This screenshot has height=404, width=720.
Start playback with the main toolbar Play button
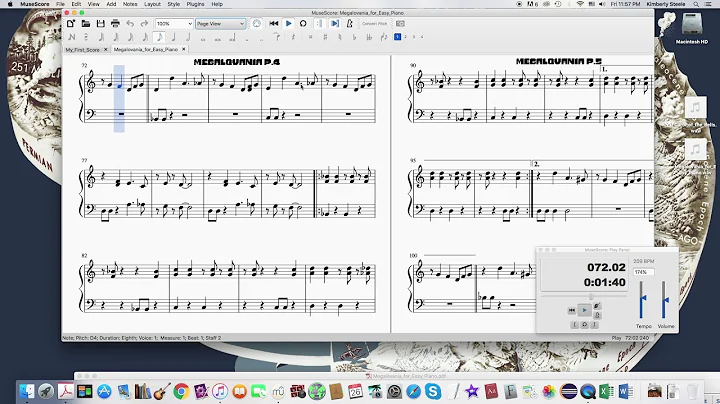tap(288, 23)
